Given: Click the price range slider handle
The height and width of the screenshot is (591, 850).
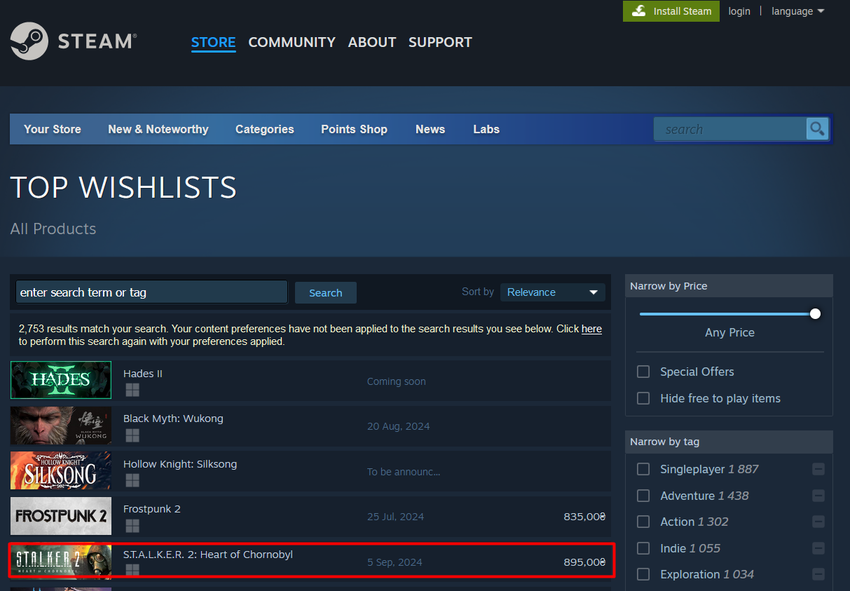Looking at the screenshot, I should pos(815,314).
